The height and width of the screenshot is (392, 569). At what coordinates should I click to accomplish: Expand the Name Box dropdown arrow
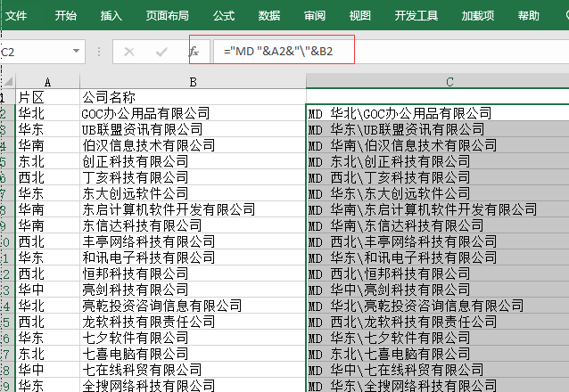[76, 51]
